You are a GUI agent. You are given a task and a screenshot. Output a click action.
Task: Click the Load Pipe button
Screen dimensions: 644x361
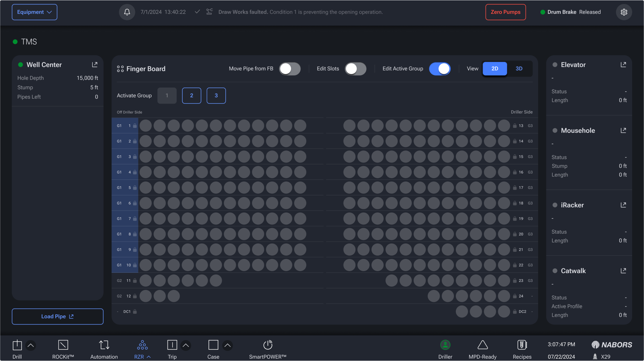coord(58,316)
